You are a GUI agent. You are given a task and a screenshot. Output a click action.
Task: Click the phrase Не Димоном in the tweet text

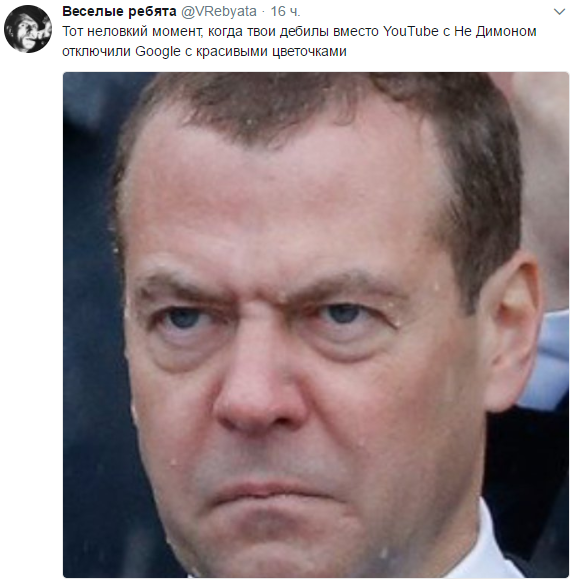495,31
